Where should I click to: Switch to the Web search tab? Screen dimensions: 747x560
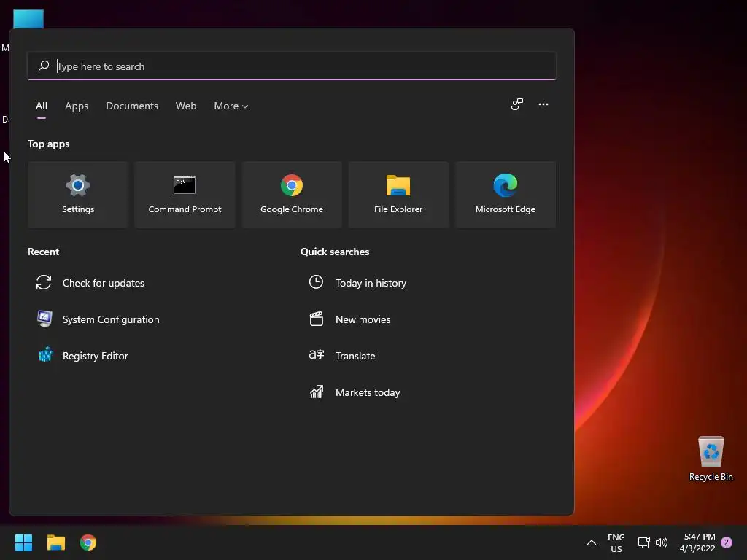coord(186,106)
